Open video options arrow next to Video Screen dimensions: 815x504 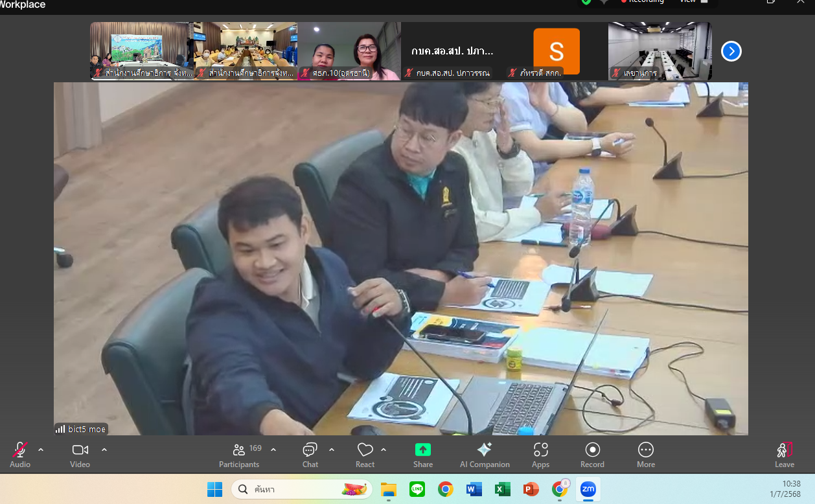pos(104,450)
